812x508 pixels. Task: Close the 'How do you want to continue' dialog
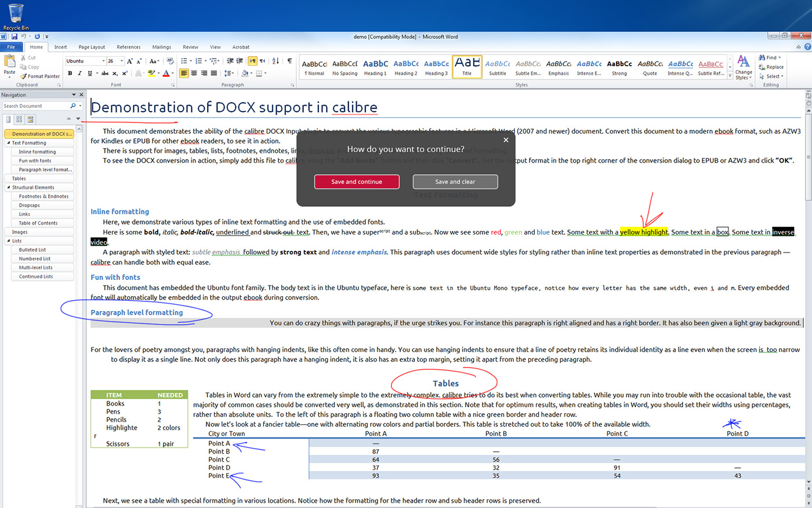(506, 140)
